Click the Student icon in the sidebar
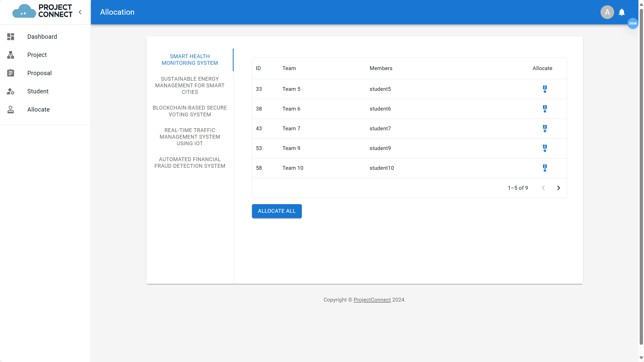Screen dimensions: 644x362 [11, 91]
